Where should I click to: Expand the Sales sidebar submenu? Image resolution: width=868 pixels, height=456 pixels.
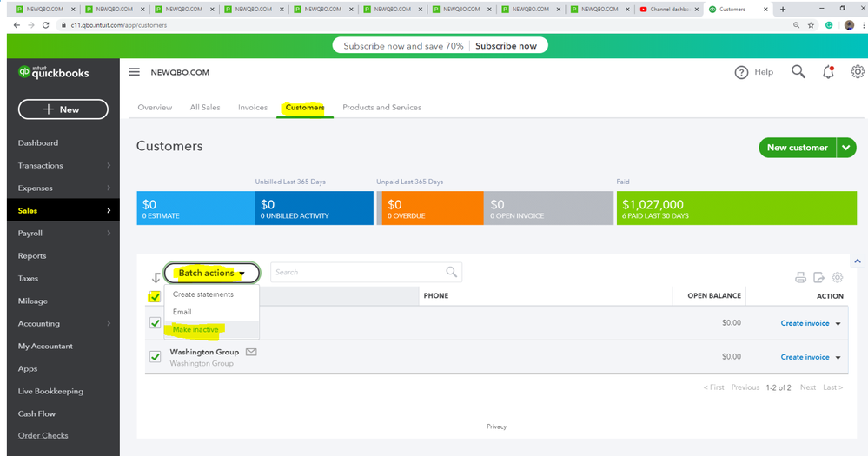109,210
